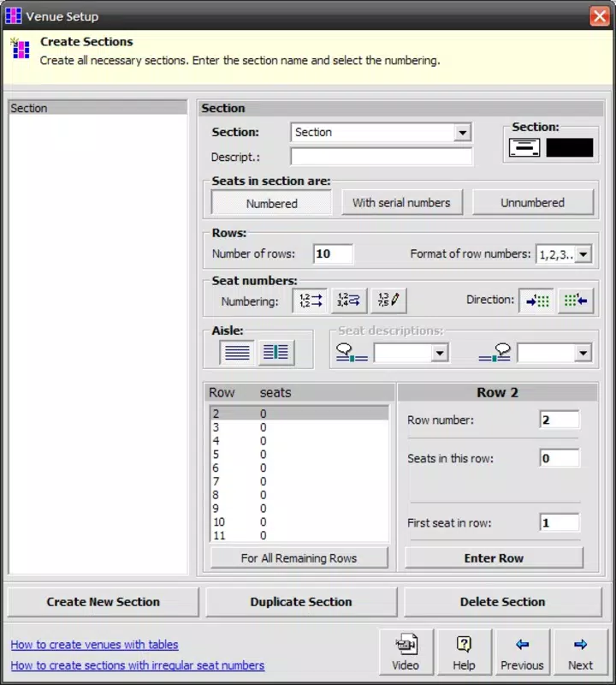Select row 4 in the row list

pyautogui.click(x=299, y=440)
